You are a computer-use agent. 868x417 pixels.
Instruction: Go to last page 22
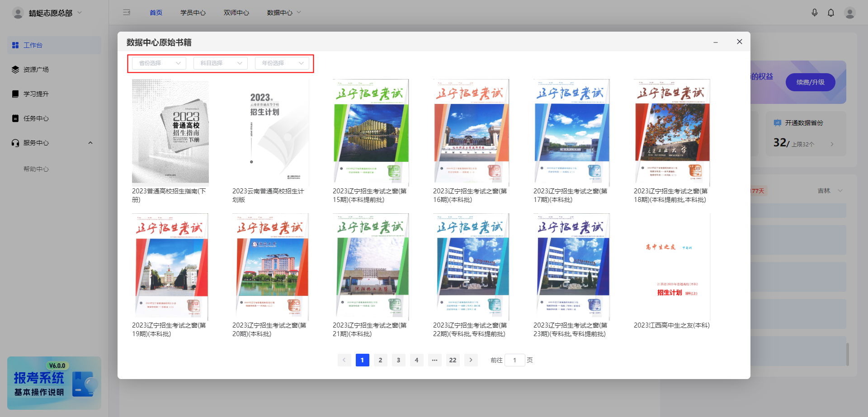click(x=453, y=360)
